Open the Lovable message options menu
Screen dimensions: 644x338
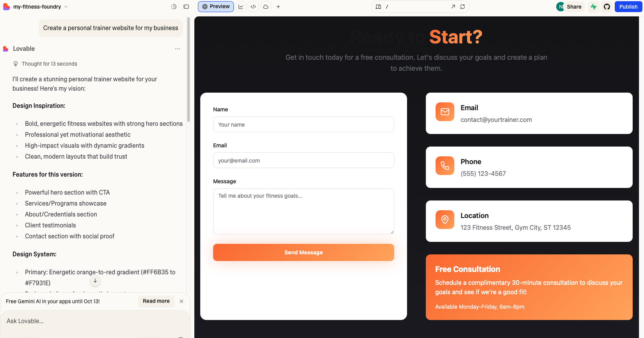178,49
